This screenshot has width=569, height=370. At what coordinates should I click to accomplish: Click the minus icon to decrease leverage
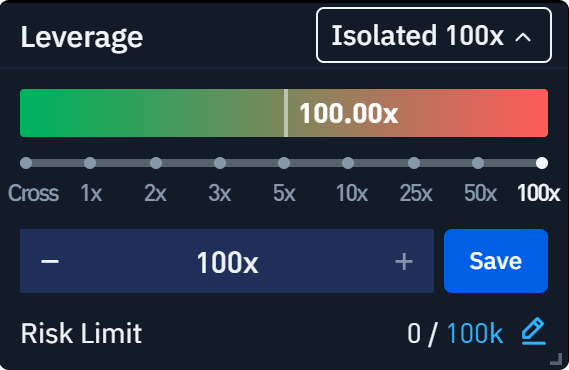coord(50,261)
